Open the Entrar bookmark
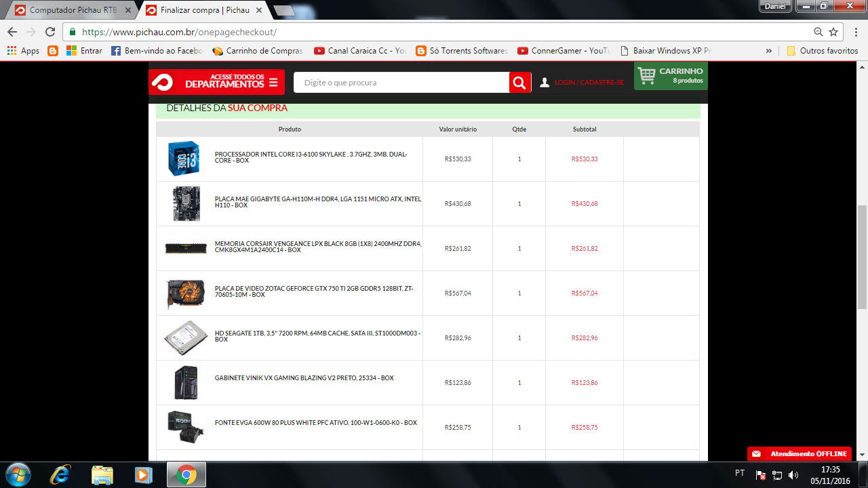This screenshot has width=868, height=488. (x=84, y=51)
